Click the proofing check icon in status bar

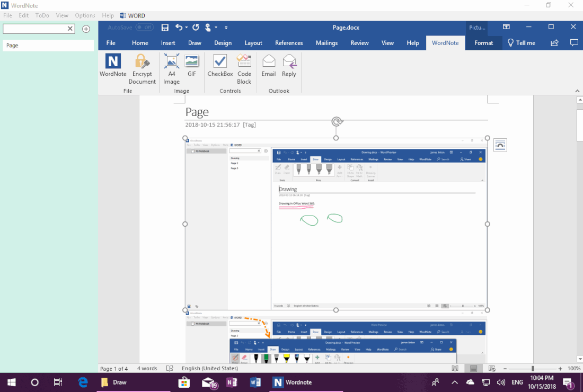point(170,368)
